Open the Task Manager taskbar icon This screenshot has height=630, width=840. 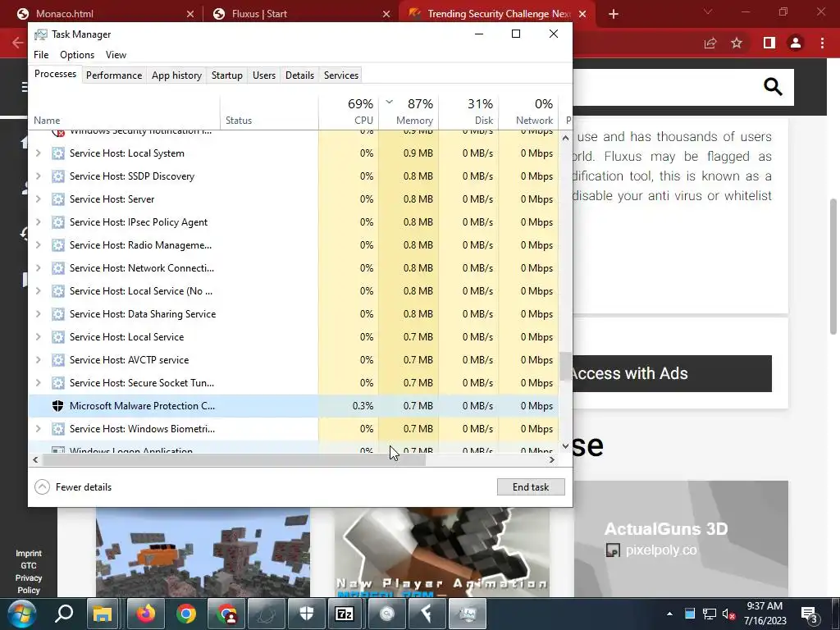tap(467, 614)
